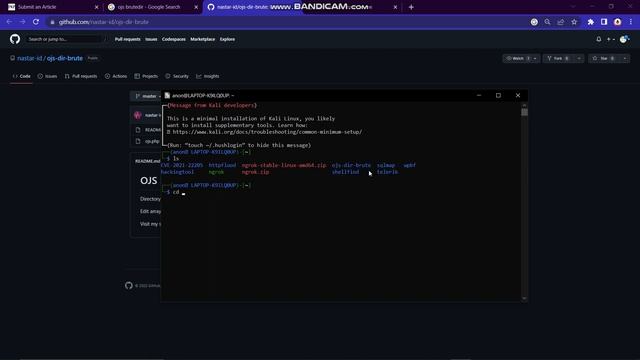Viewport: 640px width, 360px height.
Task: Close the Submit an Article tab
Action: pyautogui.click(x=96, y=7)
